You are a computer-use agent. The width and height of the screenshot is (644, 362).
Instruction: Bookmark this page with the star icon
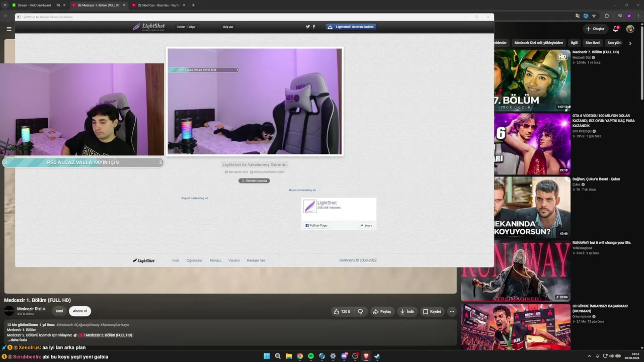tap(594, 16)
